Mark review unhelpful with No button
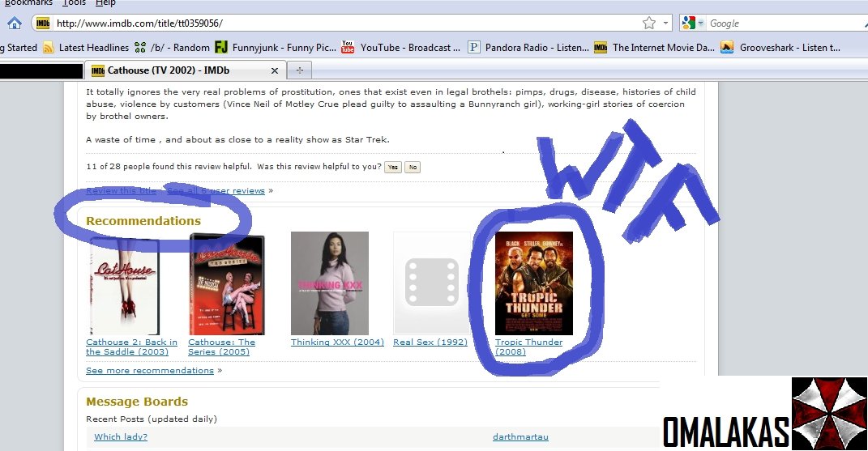 coord(413,167)
